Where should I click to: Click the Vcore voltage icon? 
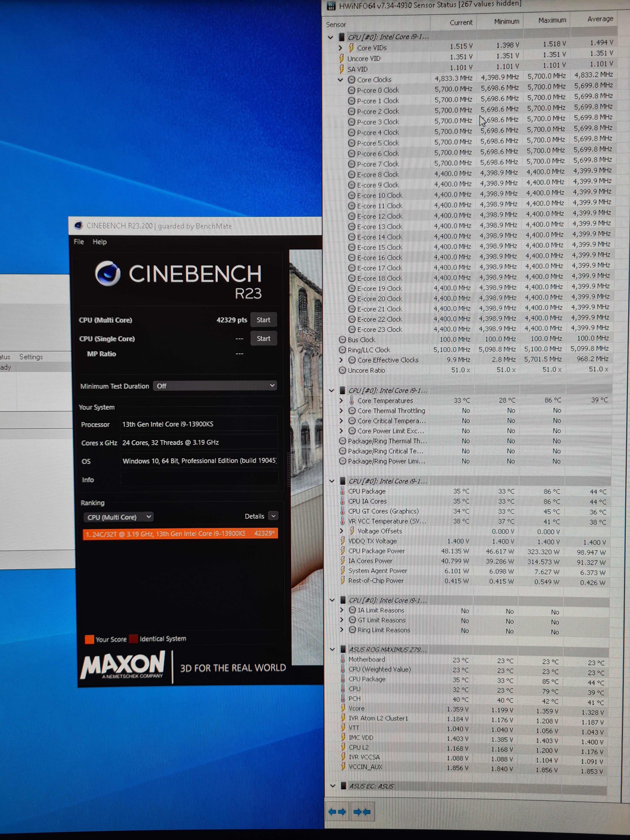343,708
